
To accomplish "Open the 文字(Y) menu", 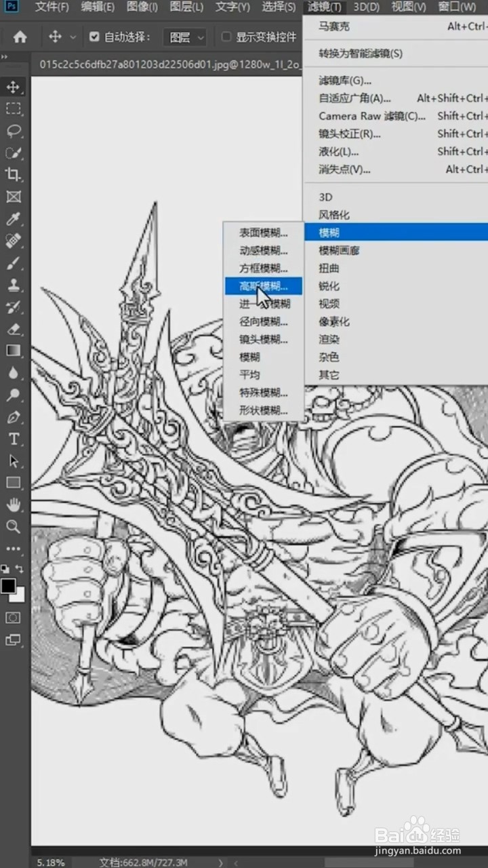I will coord(232,7).
